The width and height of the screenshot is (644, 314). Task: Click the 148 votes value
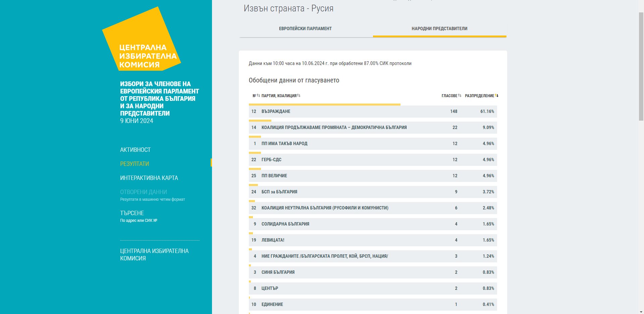pos(454,112)
